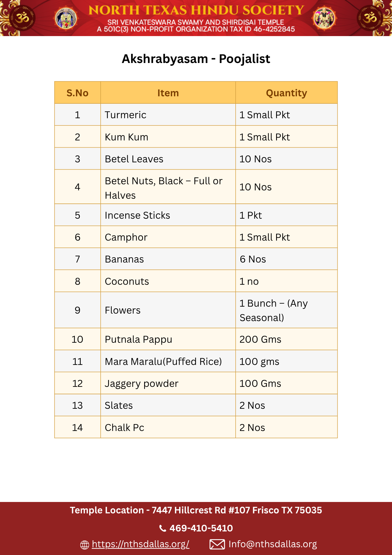This screenshot has height=555, width=392.
Task: Select the S.No column header
Action: (x=77, y=93)
